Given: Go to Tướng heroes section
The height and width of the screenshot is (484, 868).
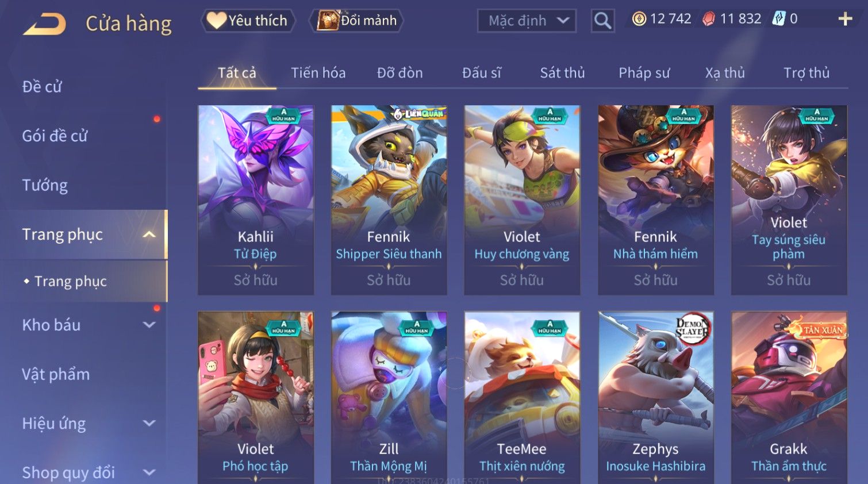Looking at the screenshot, I should point(45,185).
